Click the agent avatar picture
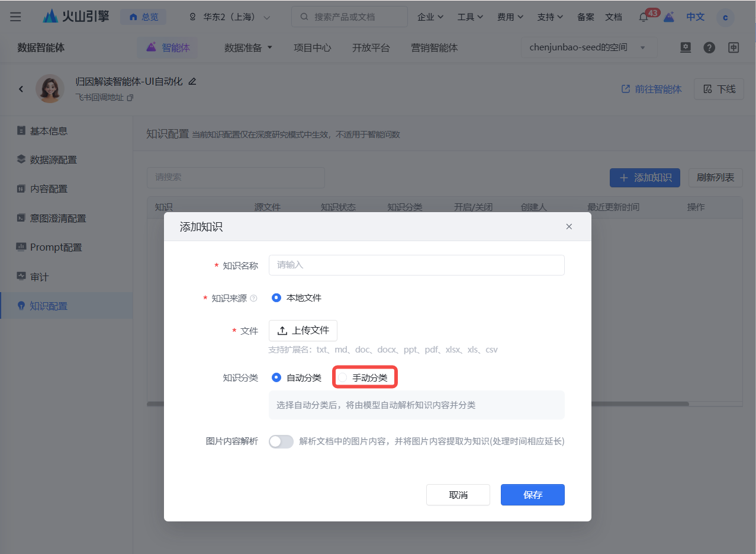 tap(50, 89)
